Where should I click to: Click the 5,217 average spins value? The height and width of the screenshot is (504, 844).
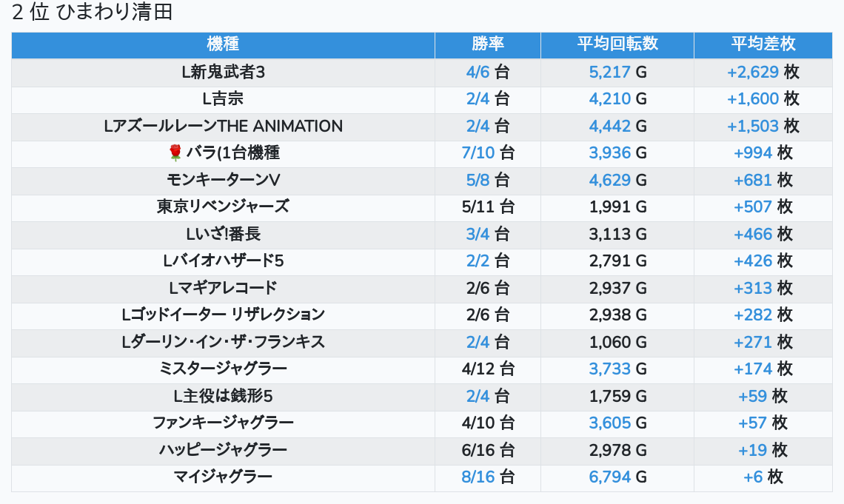pyautogui.click(x=609, y=72)
